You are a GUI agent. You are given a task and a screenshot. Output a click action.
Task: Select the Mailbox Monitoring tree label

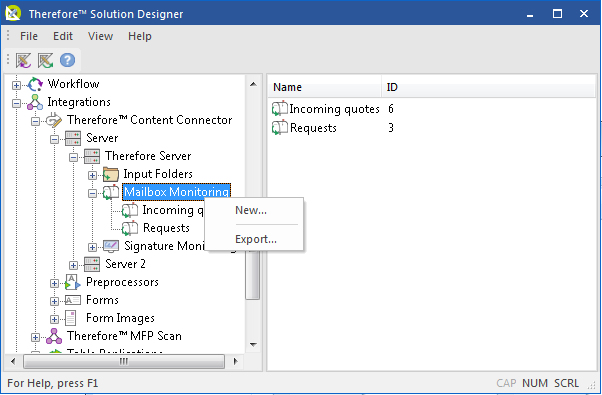coord(177,192)
